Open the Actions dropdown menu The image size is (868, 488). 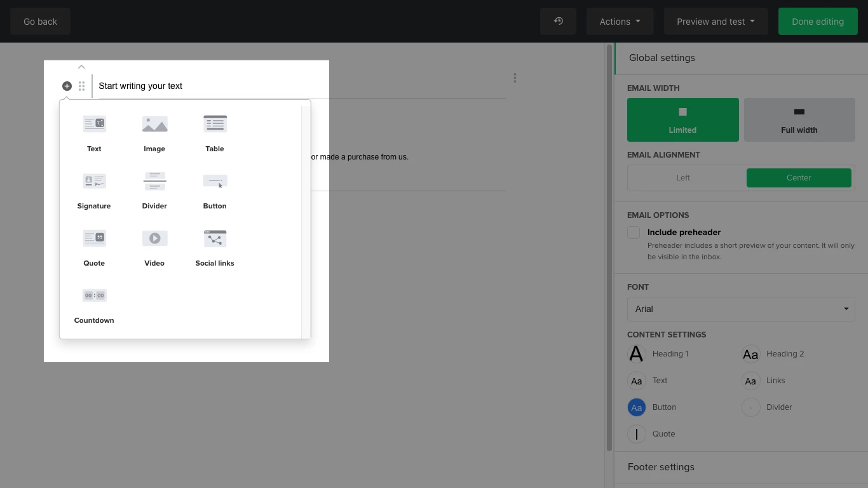[x=620, y=22]
